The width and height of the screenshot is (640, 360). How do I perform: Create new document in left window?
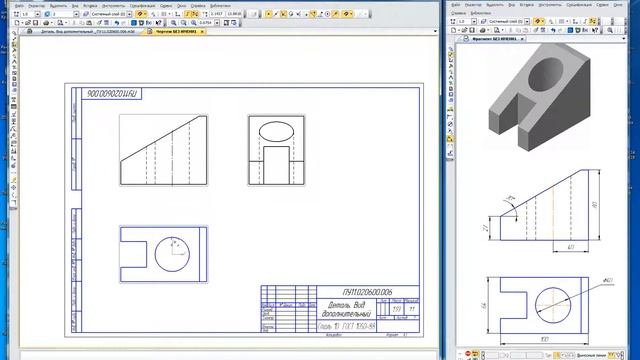pyautogui.click(x=17, y=23)
